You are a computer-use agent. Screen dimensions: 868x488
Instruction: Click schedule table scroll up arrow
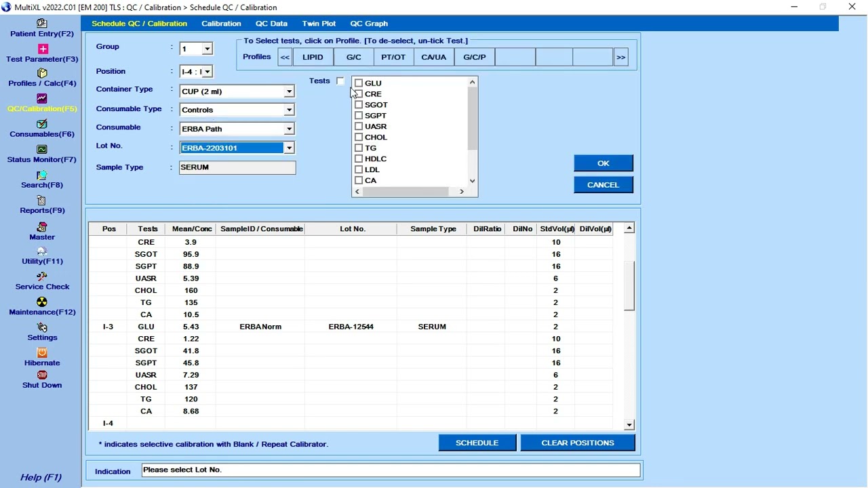(629, 228)
